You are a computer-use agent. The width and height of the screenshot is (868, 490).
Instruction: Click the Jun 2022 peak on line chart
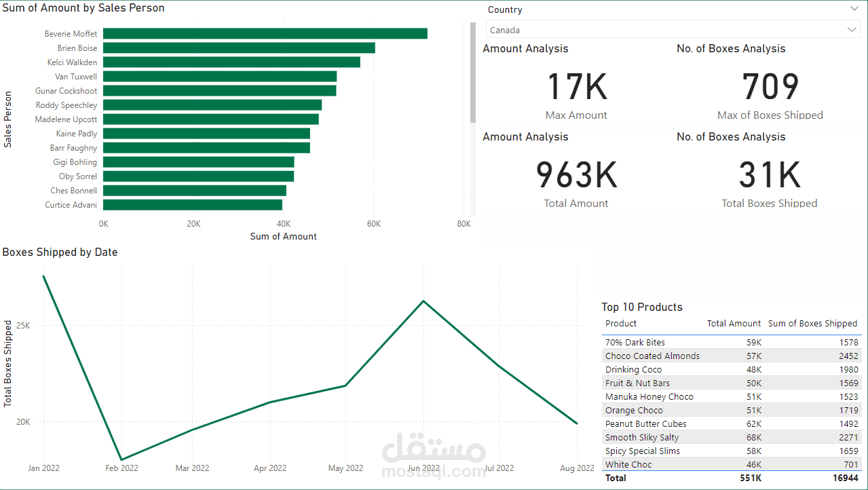tap(423, 301)
